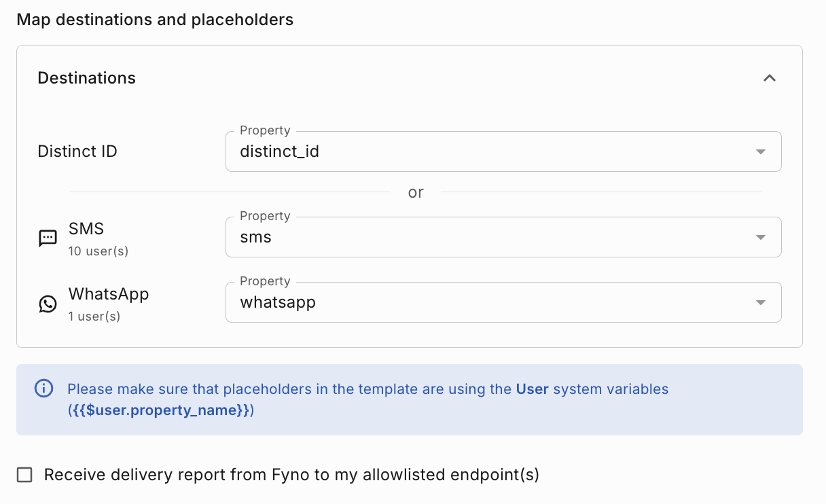Image resolution: width=826 pixels, height=504 pixels.
Task: Open dropdown arrow for Distinct ID property
Action: pyautogui.click(x=761, y=151)
